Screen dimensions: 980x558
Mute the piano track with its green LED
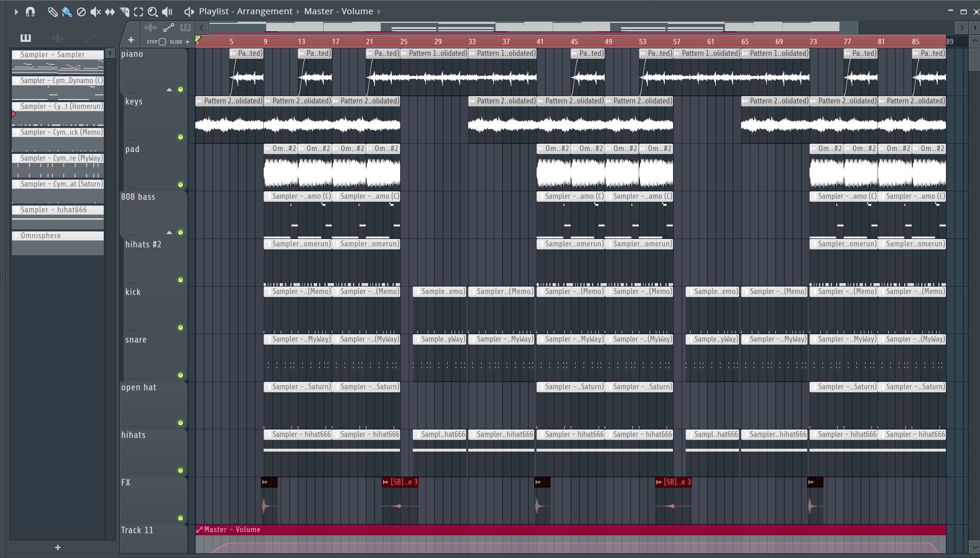tap(180, 89)
